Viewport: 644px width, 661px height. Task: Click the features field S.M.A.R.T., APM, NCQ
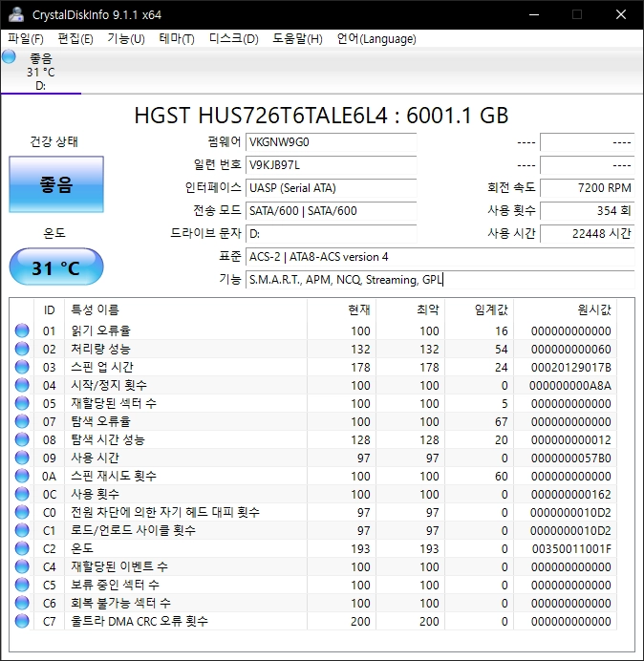[x=440, y=279]
